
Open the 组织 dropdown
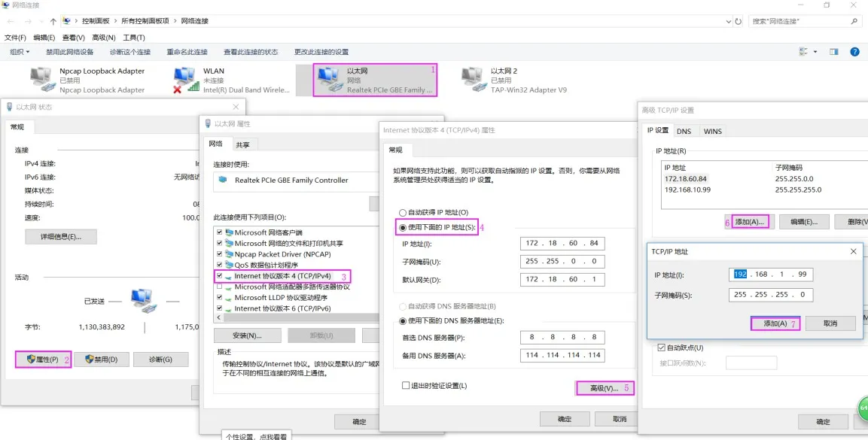click(19, 51)
